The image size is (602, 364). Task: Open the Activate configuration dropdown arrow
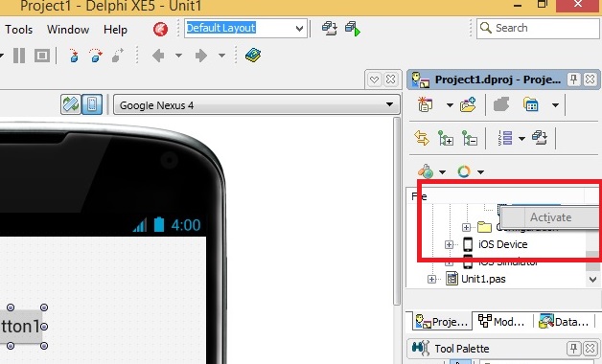pyautogui.click(x=442, y=171)
